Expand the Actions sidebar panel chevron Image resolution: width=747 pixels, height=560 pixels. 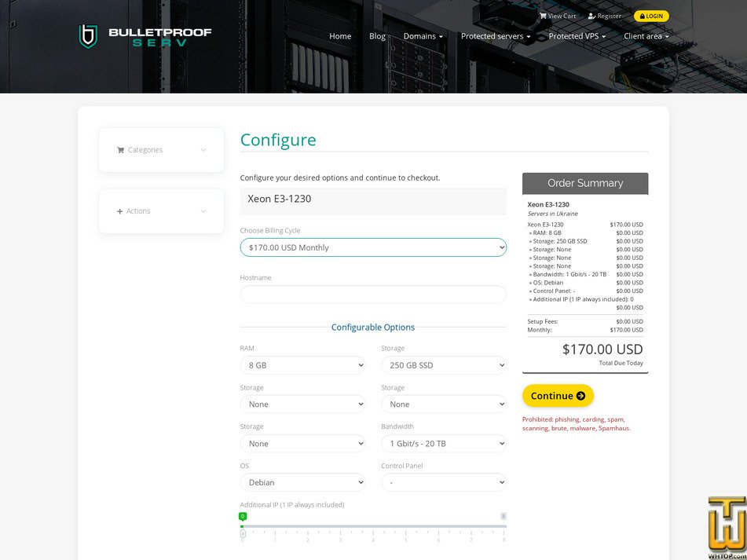point(203,211)
